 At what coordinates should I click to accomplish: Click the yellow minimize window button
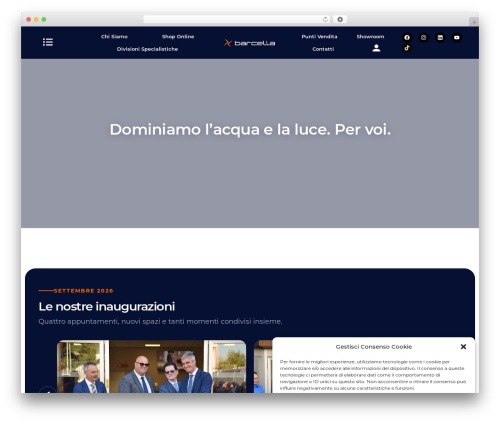(x=36, y=19)
